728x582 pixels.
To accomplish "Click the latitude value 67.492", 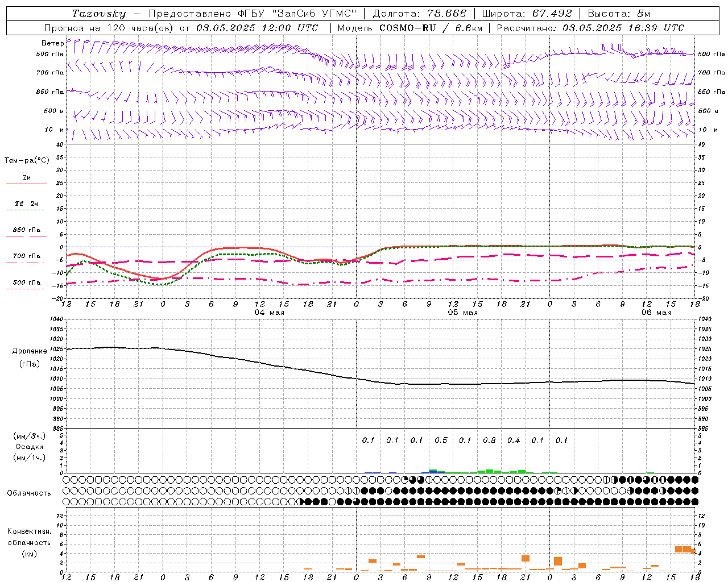I will pyautogui.click(x=553, y=14).
